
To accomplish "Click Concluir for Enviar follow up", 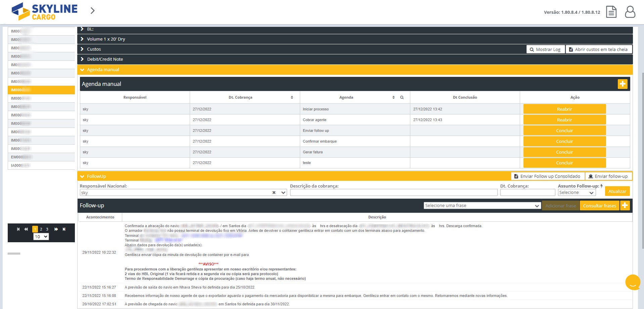I will pyautogui.click(x=564, y=131).
